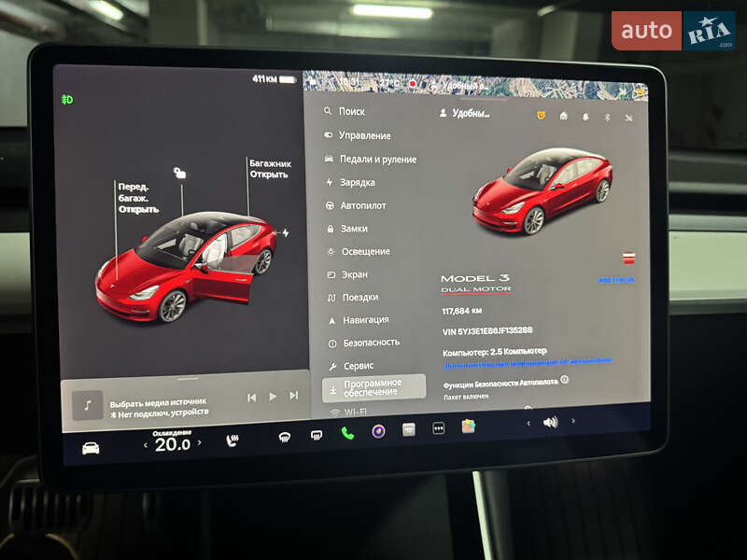Tap the volume speaker icon
The height and width of the screenshot is (560, 747).
point(550,422)
